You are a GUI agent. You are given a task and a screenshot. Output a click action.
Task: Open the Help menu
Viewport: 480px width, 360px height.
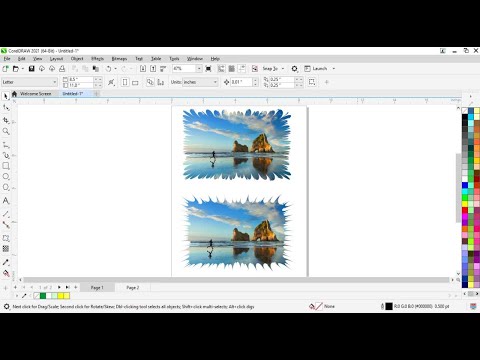coord(215,59)
